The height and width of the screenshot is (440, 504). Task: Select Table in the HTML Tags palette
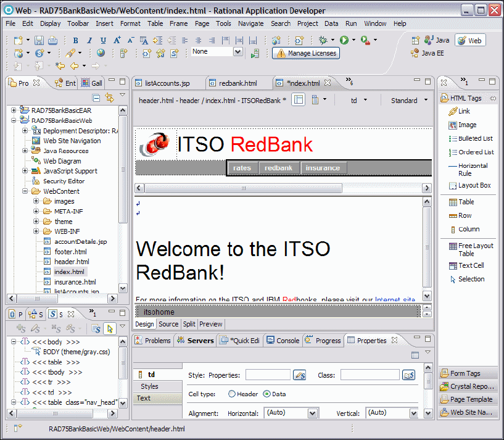461,202
